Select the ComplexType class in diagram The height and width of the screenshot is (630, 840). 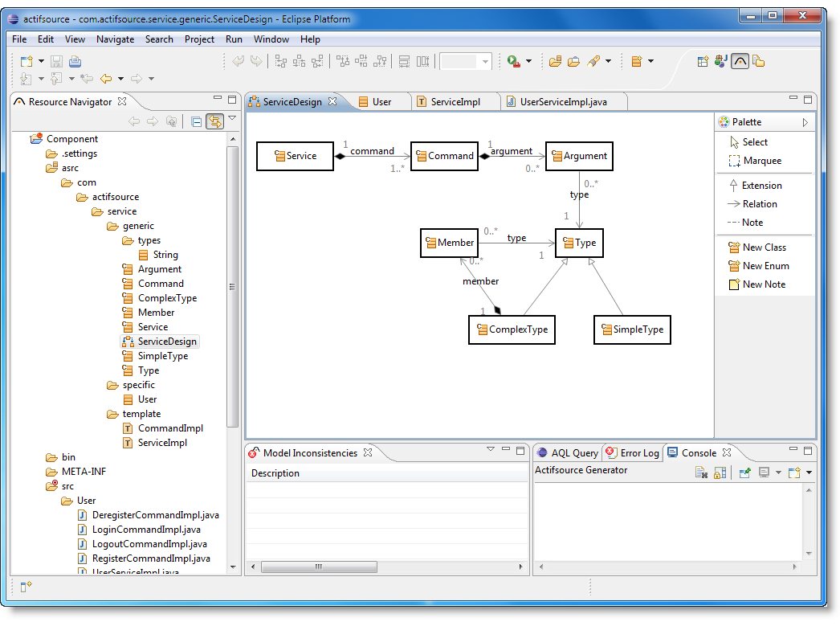(x=512, y=329)
